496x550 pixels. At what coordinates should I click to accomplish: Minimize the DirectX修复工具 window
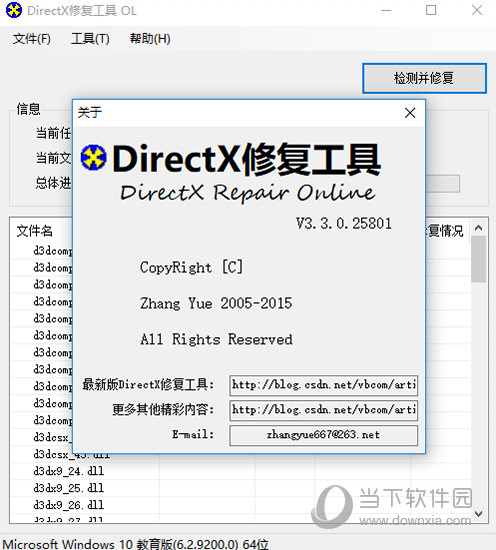coord(386,10)
